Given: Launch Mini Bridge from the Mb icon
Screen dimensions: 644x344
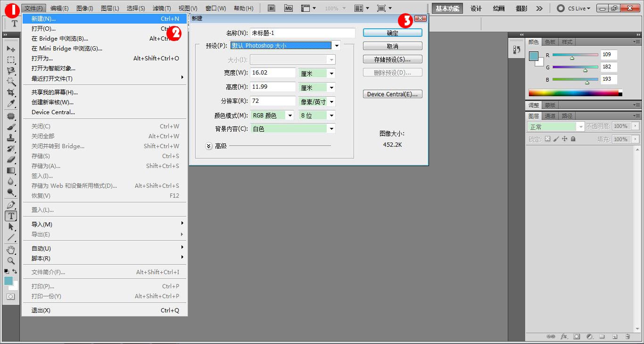Looking at the screenshot, I should (x=289, y=8).
